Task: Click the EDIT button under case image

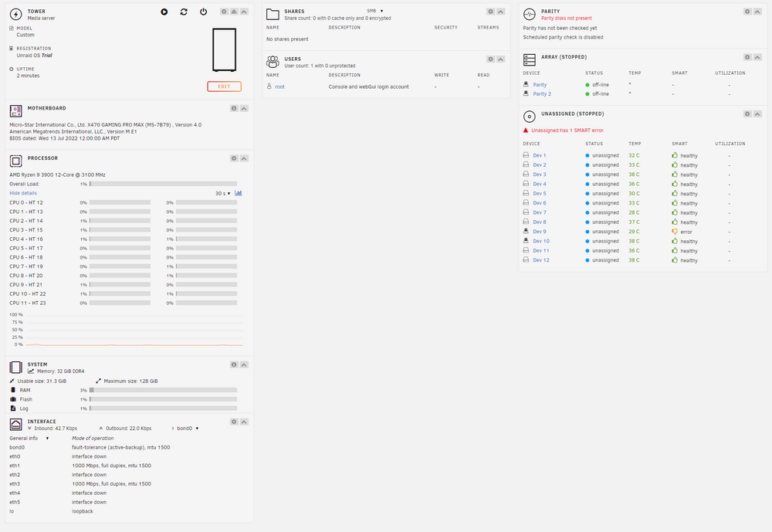Action: click(x=224, y=86)
